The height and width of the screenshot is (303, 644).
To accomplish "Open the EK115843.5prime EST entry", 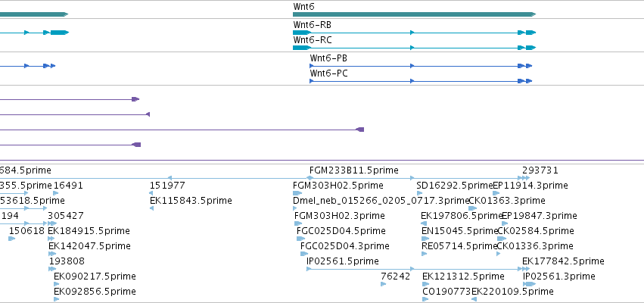I will [x=191, y=201].
